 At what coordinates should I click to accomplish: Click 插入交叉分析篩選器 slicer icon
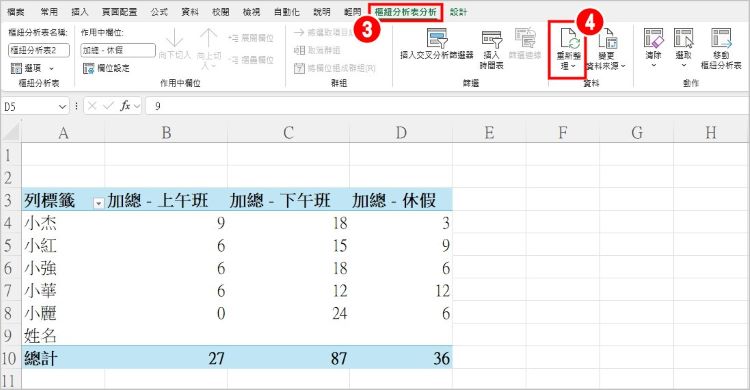[437, 38]
